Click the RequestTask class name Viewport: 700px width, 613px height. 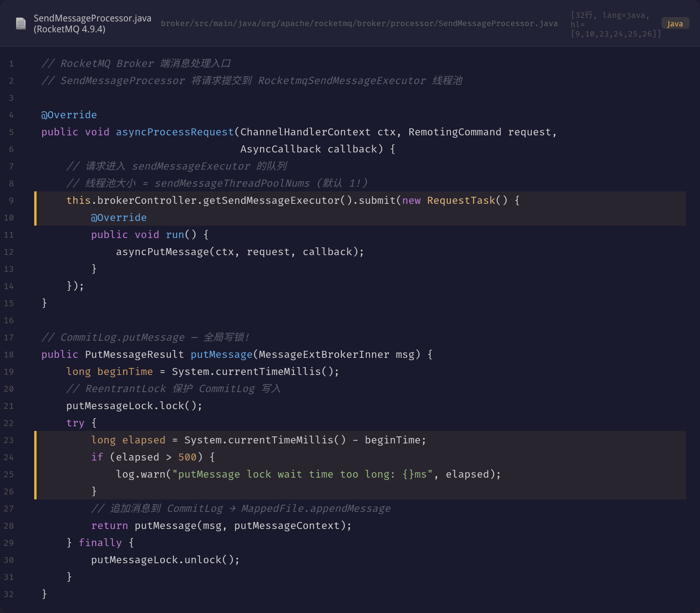(461, 201)
